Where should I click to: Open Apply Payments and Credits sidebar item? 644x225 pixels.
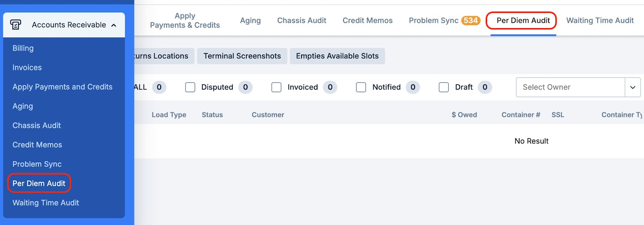[62, 87]
